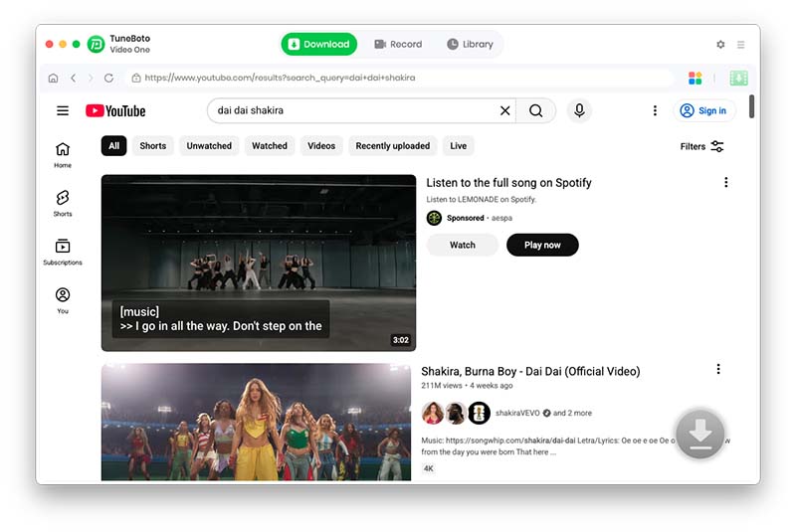Open options for Dai Dai video result
The image size is (796, 532).
tap(717, 369)
